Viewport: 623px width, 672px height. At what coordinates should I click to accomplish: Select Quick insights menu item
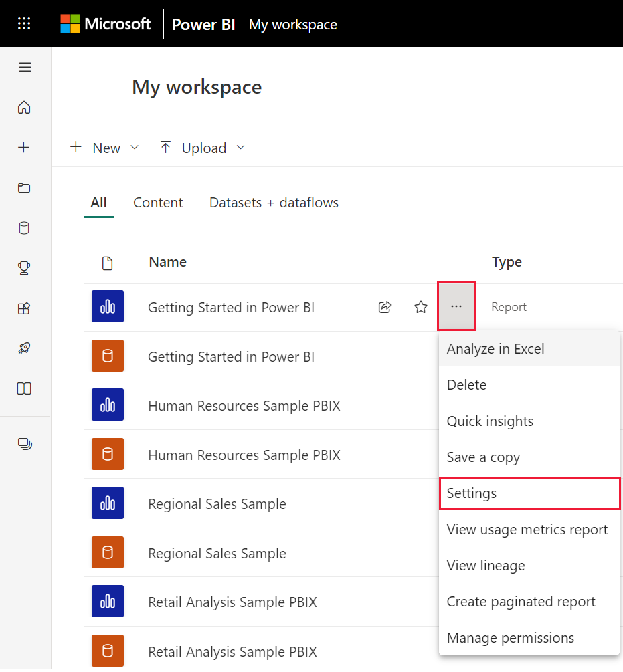click(529, 421)
